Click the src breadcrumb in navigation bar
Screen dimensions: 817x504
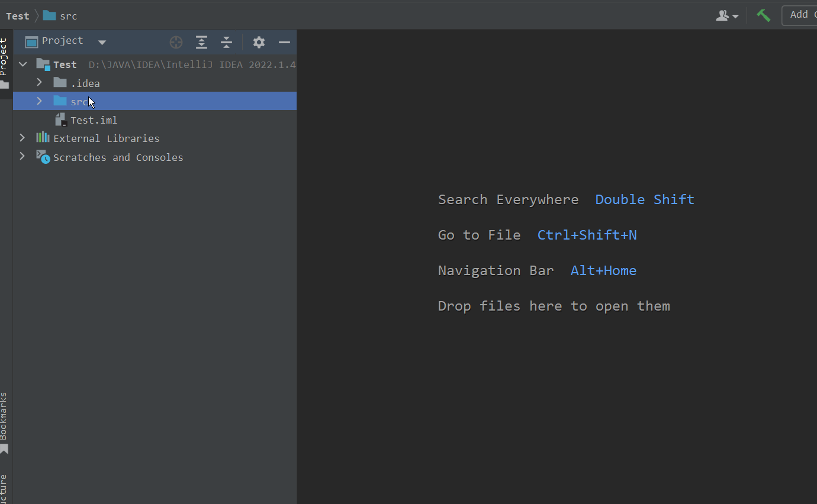[x=60, y=16]
